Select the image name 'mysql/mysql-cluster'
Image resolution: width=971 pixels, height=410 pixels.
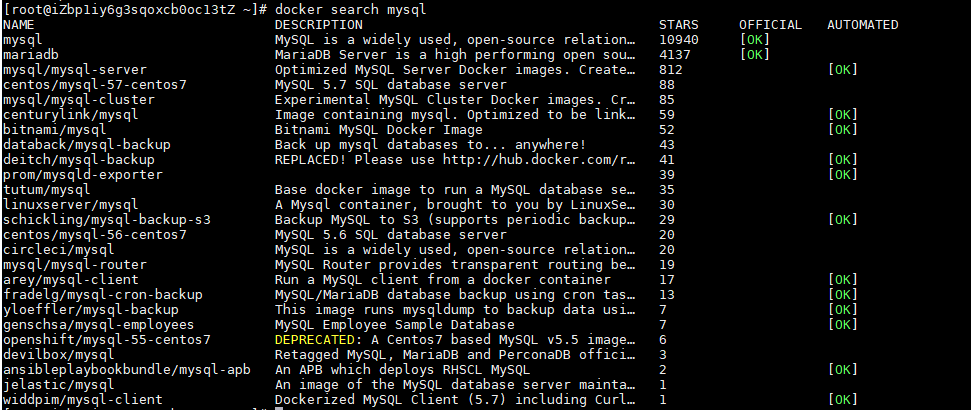79,100
